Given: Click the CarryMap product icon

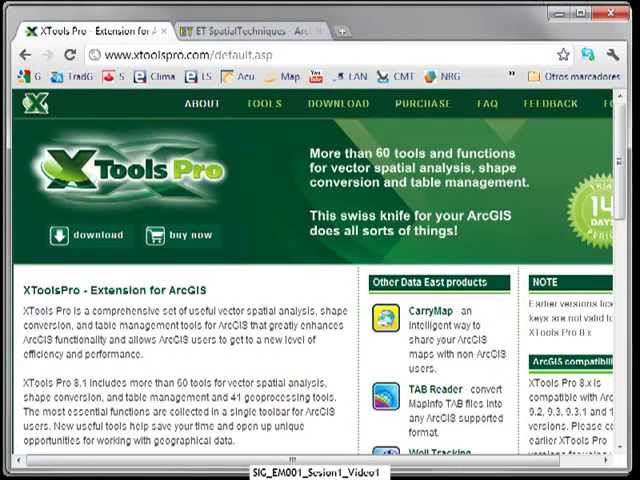Looking at the screenshot, I should coord(386,318).
